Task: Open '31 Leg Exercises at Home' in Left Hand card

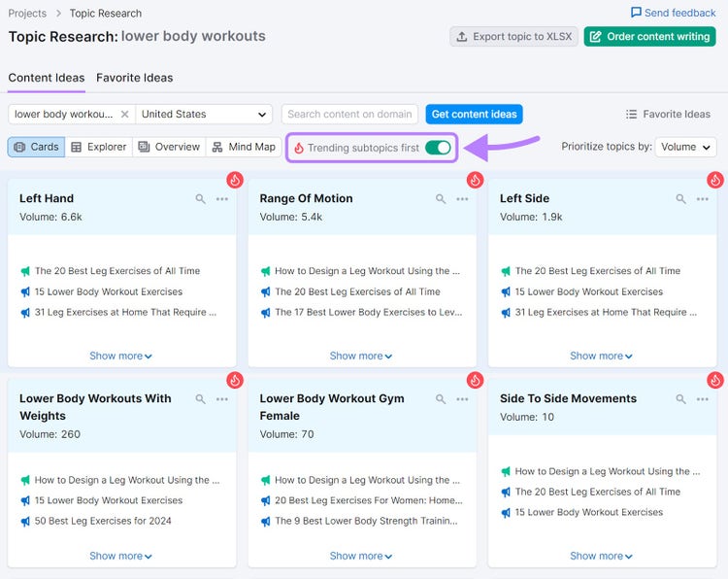Action: [125, 312]
